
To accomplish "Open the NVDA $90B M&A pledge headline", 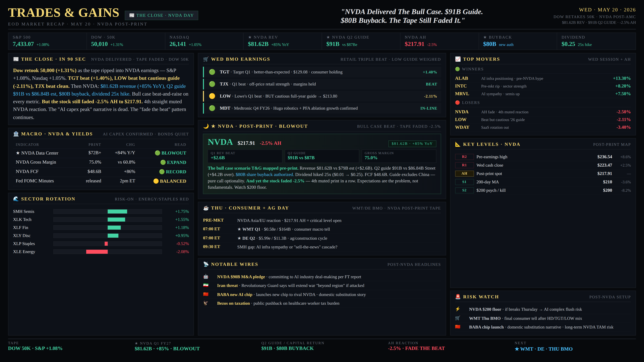I will (x=241, y=277).
